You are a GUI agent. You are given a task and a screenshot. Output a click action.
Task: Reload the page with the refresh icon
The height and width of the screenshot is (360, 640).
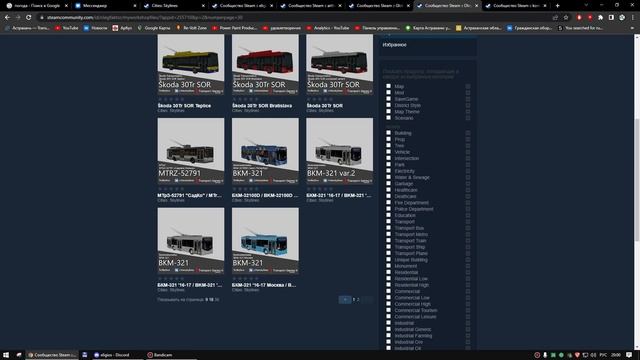tap(29, 18)
